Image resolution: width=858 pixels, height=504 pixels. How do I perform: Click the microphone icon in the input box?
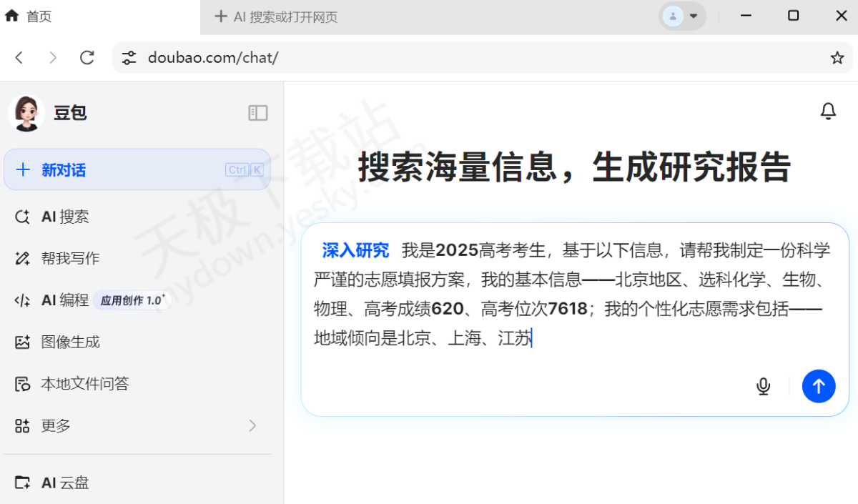coord(763,386)
